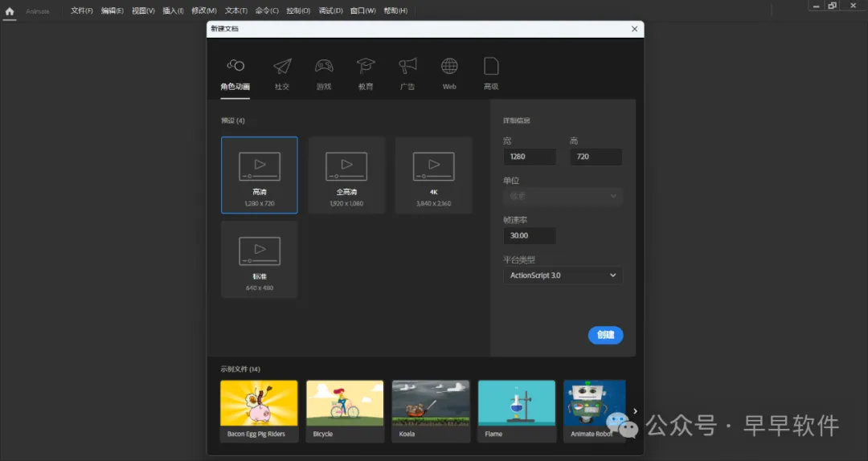Expand the ActionScript 3.0 platform dropdown
This screenshot has width=868, height=461.
point(563,275)
